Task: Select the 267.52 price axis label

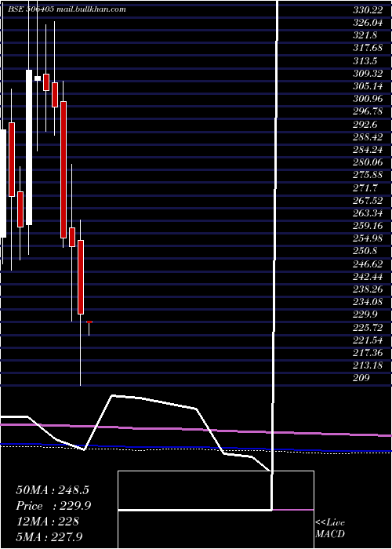Action: tap(368, 201)
